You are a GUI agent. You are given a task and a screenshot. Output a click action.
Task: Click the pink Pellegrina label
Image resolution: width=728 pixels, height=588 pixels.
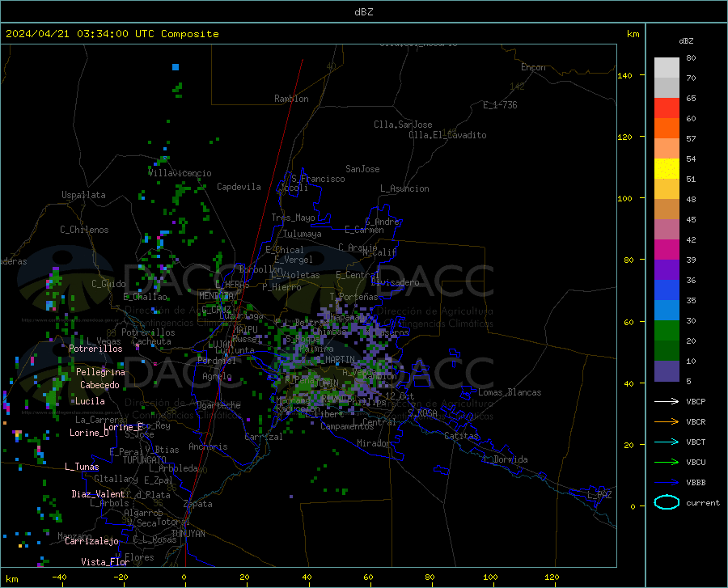coord(100,372)
